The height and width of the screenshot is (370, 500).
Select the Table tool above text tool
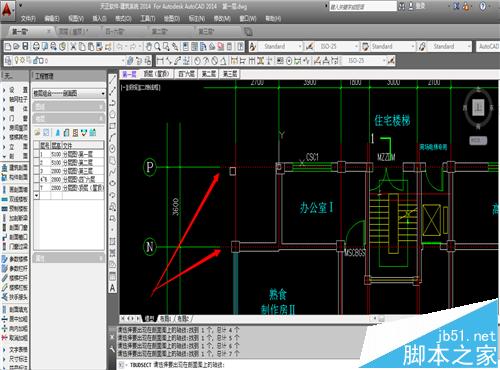click(112, 276)
